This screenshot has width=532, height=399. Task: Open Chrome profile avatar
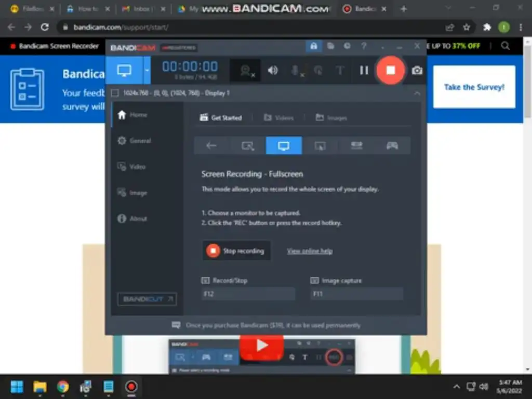[504, 27]
